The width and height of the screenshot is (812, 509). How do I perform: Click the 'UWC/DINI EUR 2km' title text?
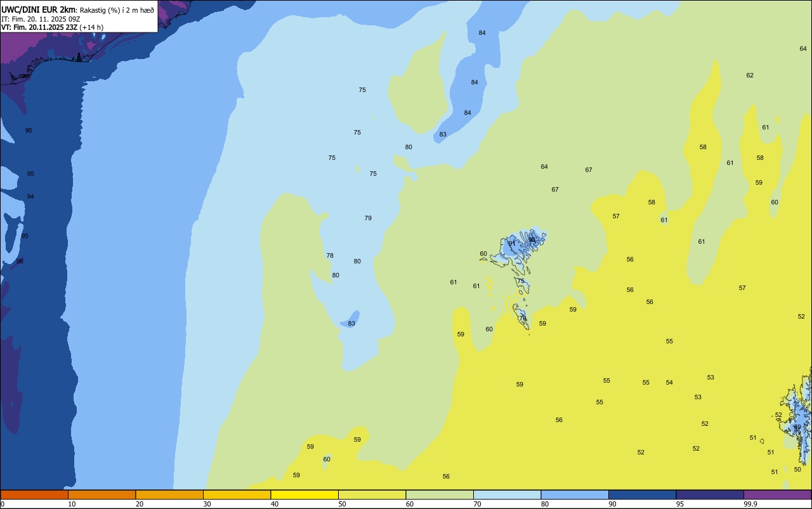38,9
